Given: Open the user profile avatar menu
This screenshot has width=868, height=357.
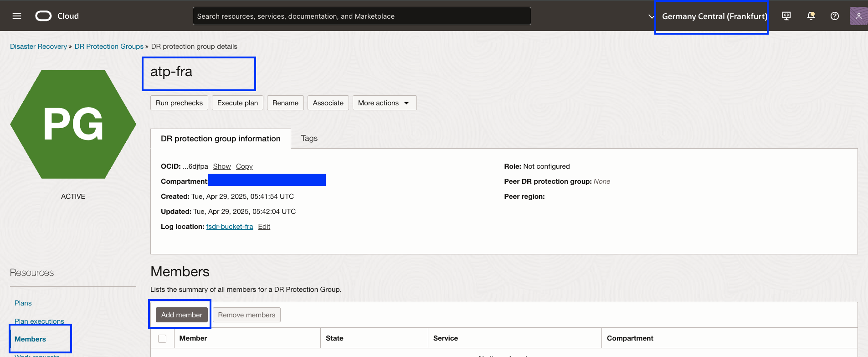Looking at the screenshot, I should pos(858,16).
